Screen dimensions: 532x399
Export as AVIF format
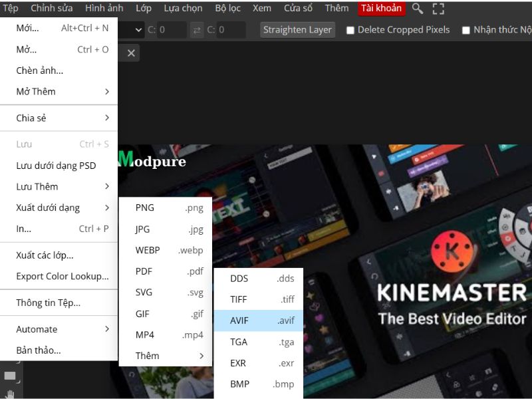coord(259,321)
